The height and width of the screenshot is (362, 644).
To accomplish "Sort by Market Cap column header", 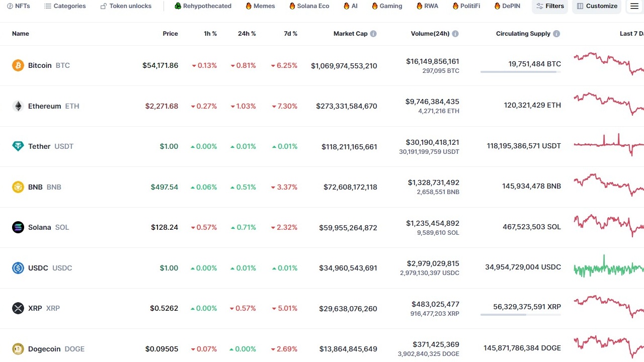I will click(350, 34).
